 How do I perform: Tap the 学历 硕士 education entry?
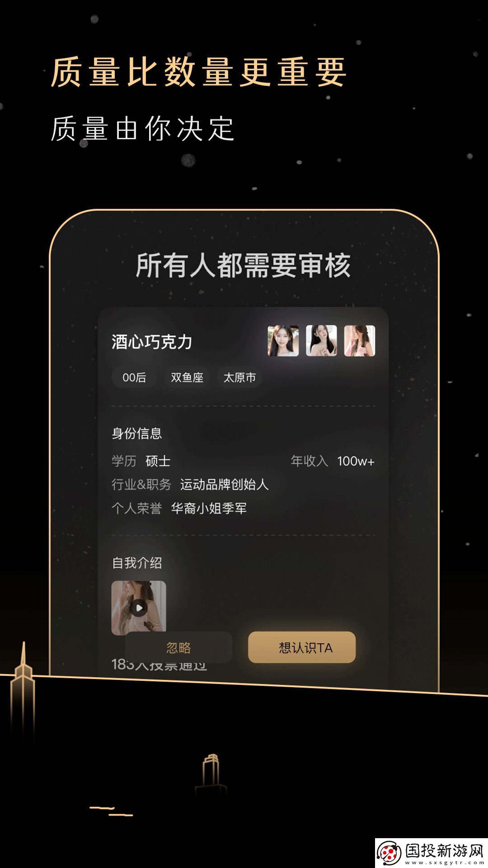(141, 461)
